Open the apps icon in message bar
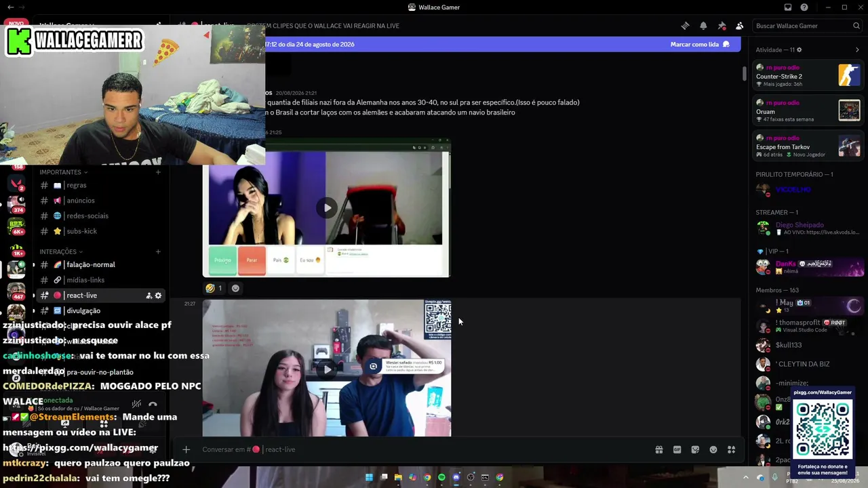The width and height of the screenshot is (868, 488). pyautogui.click(x=731, y=449)
